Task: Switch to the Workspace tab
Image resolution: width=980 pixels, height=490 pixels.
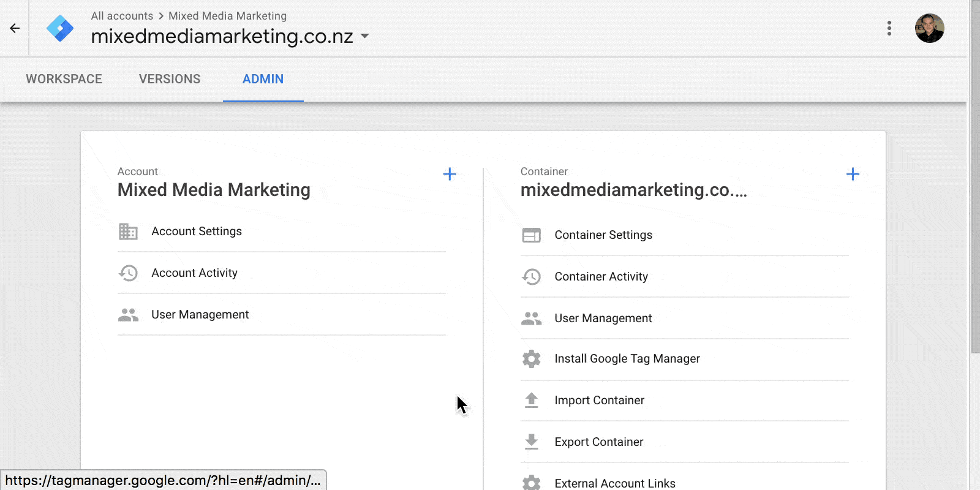Action: [x=64, y=79]
